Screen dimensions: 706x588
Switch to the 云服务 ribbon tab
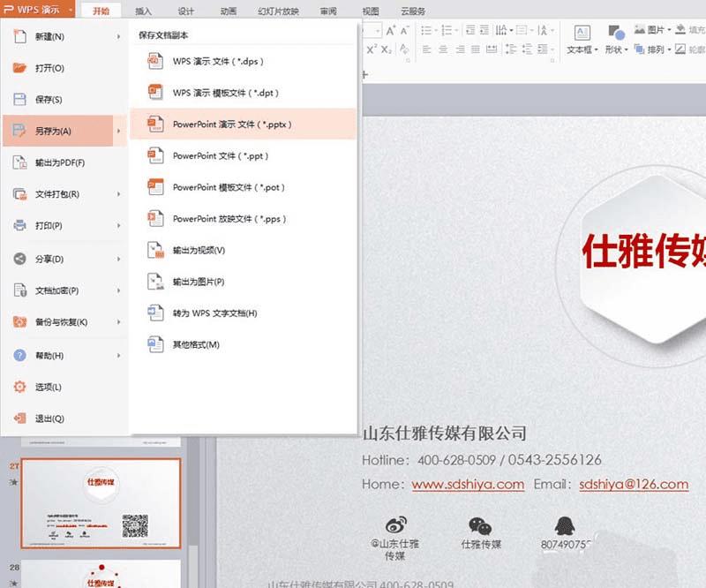[413, 11]
